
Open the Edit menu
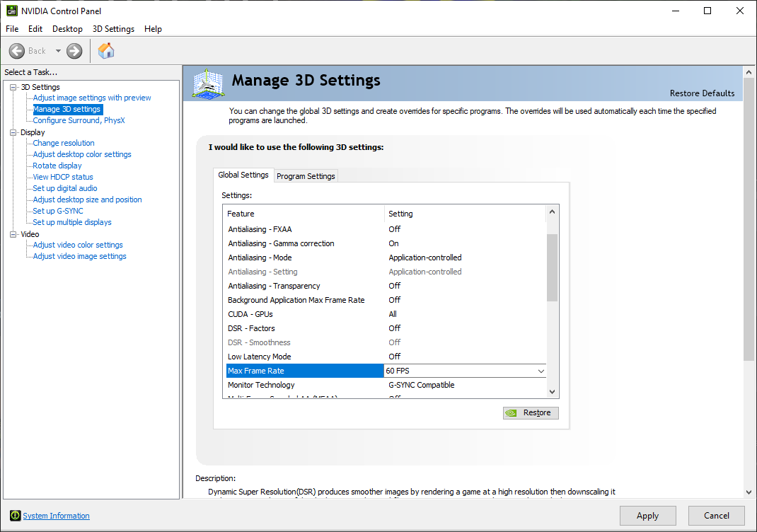point(35,29)
